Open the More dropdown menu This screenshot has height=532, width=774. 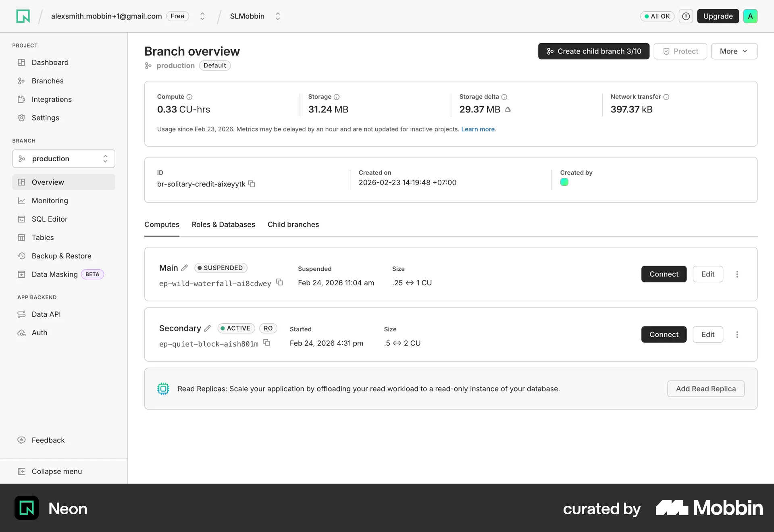click(x=734, y=51)
